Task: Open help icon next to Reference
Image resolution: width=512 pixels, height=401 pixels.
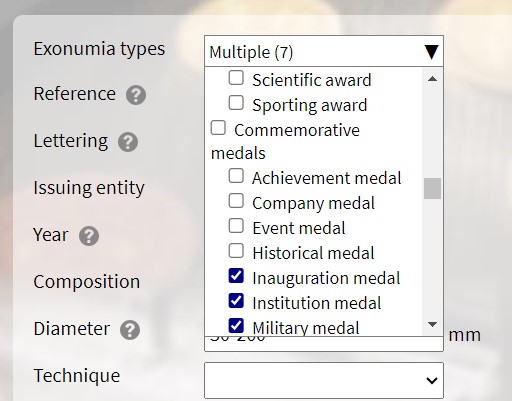Action: click(136, 95)
